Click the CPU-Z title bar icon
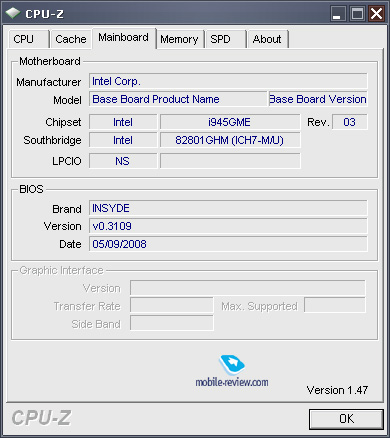The image size is (390, 438). pos(13,13)
